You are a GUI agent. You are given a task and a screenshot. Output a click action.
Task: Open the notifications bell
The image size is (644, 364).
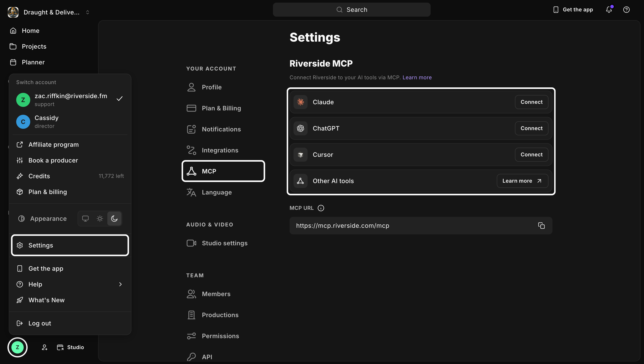[609, 9]
